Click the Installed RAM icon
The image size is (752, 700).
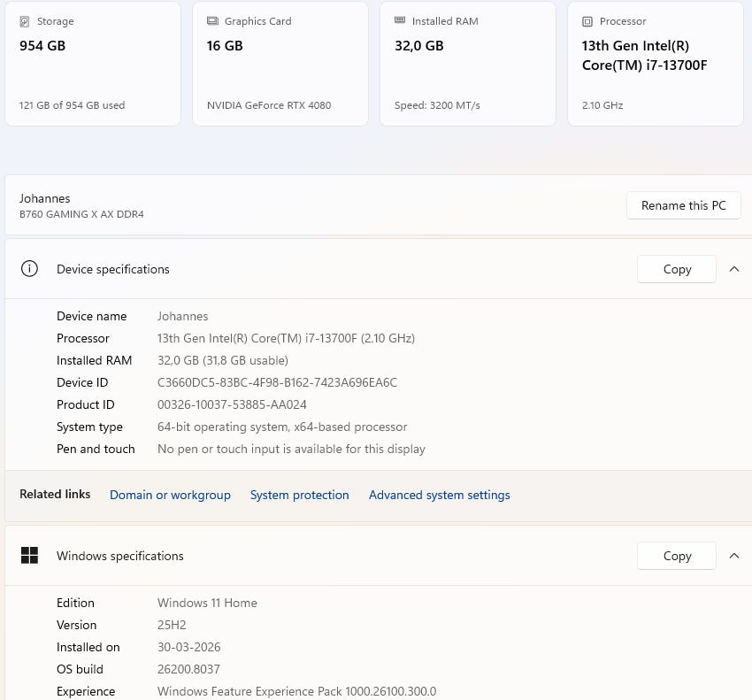coord(400,21)
